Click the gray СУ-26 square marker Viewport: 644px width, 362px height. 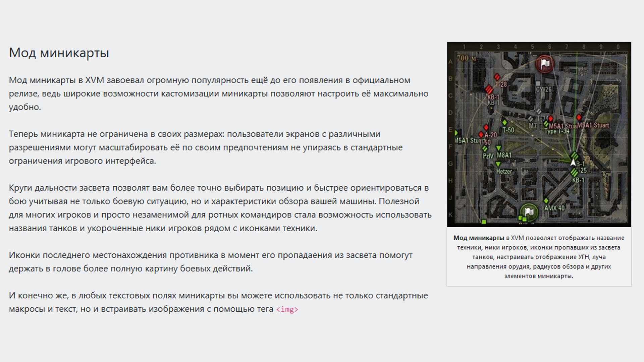[538, 83]
